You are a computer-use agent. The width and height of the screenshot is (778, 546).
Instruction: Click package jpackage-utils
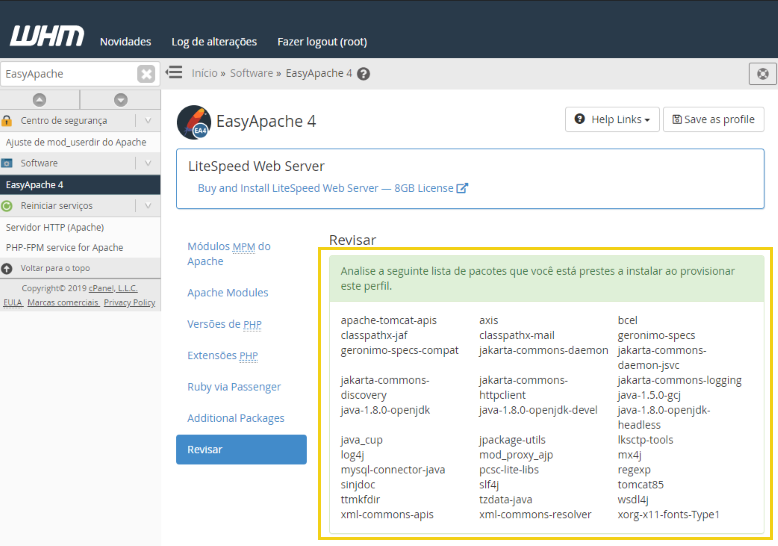512,440
